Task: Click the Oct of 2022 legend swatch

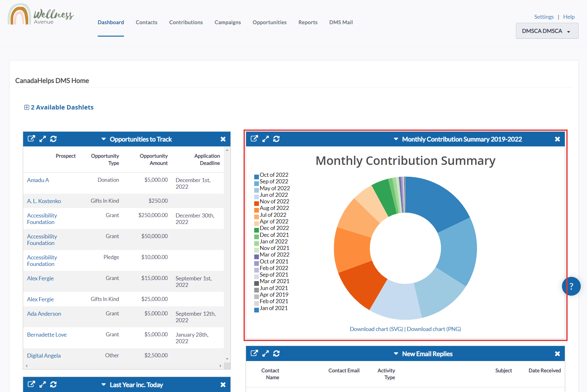Action: [x=256, y=177]
